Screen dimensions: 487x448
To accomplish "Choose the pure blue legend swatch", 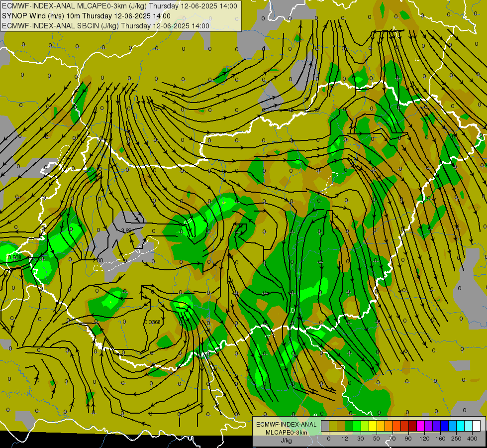I will pyautogui.click(x=445, y=426).
